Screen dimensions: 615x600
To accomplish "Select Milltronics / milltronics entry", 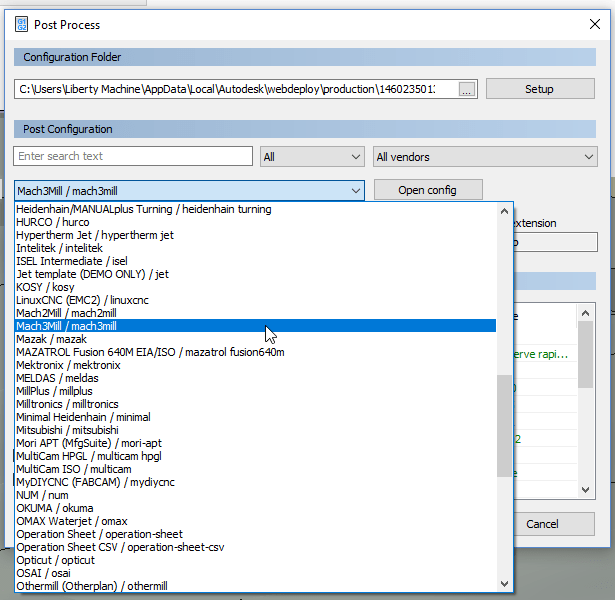I will click(x=255, y=404).
